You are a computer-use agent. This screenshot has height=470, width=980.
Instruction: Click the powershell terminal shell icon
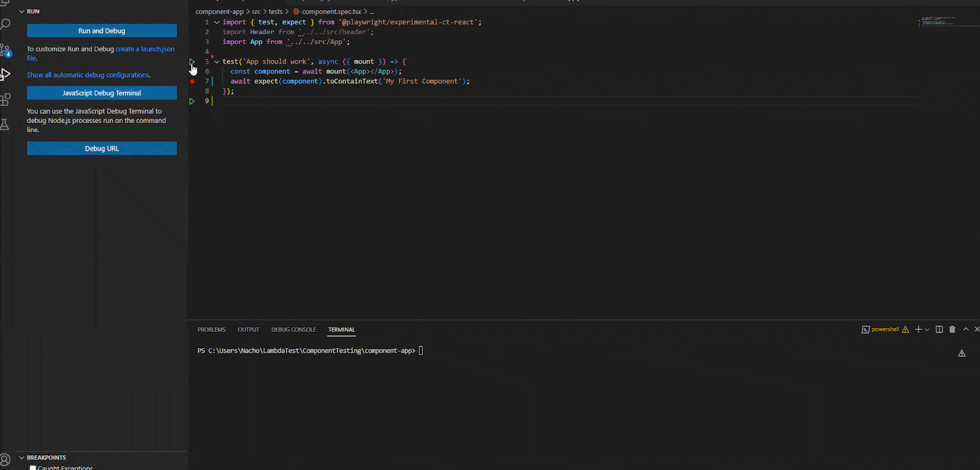point(865,329)
